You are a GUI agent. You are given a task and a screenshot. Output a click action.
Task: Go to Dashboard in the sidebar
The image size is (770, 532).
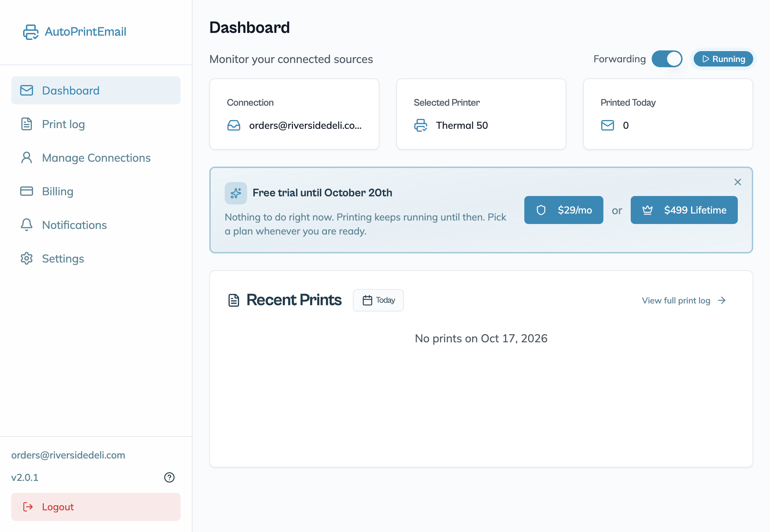point(96,90)
